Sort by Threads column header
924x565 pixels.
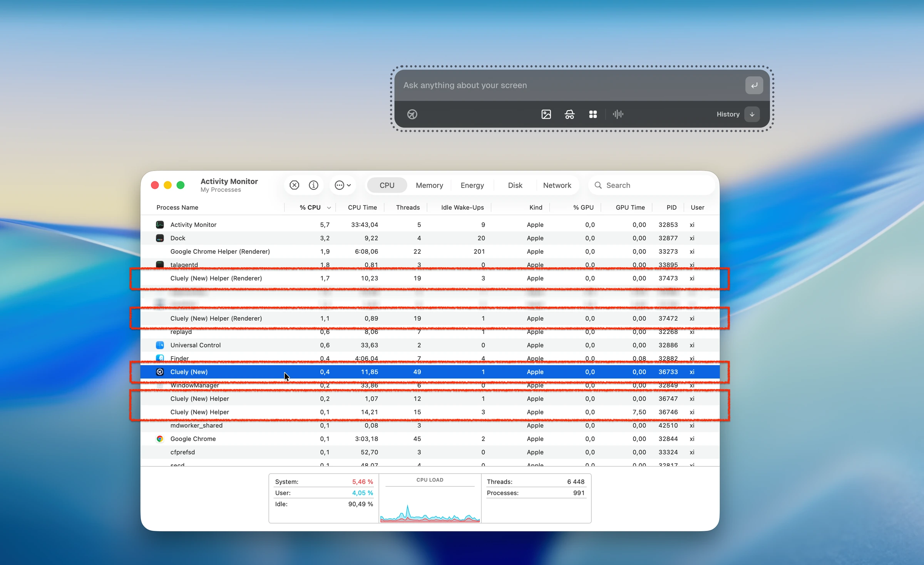(x=408, y=208)
